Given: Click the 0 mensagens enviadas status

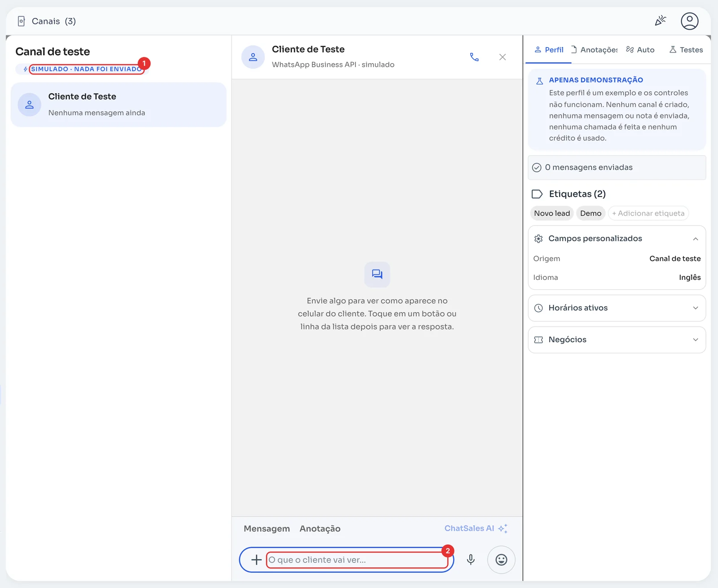Looking at the screenshot, I should [617, 168].
